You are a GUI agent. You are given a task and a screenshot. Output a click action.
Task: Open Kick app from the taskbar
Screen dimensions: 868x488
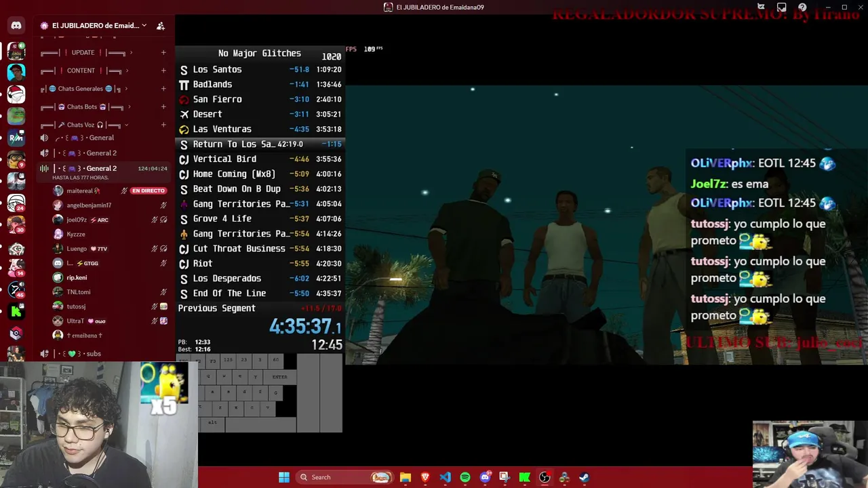pos(524,477)
